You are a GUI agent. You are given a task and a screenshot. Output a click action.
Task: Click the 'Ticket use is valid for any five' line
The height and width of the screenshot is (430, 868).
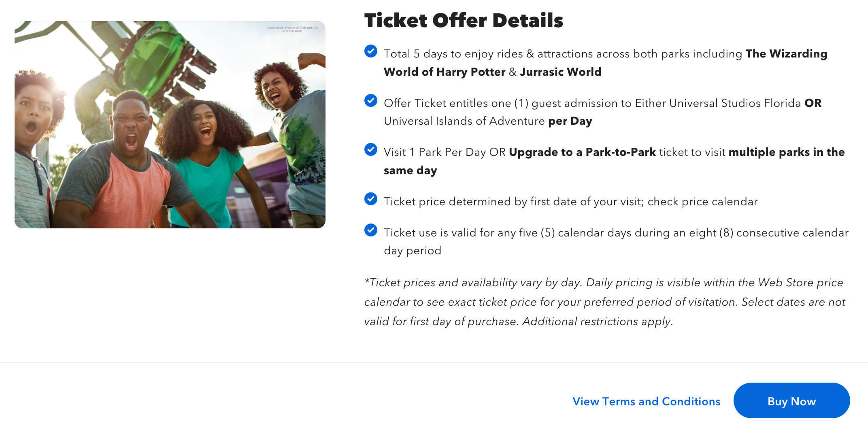461,233
